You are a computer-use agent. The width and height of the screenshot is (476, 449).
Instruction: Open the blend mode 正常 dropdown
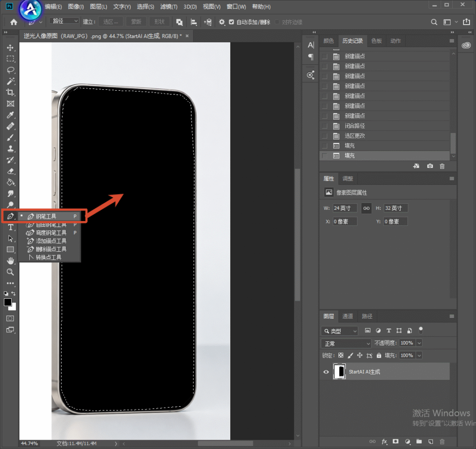coord(346,343)
